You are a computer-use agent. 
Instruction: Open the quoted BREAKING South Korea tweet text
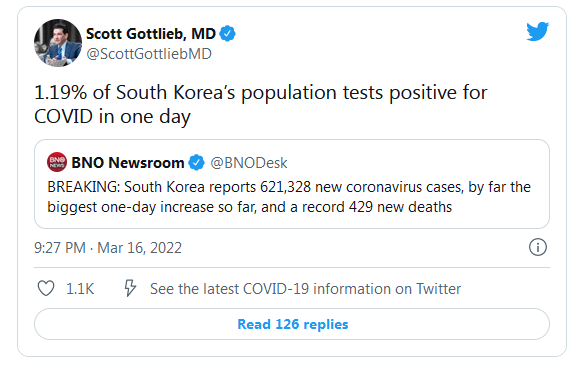pos(289,197)
